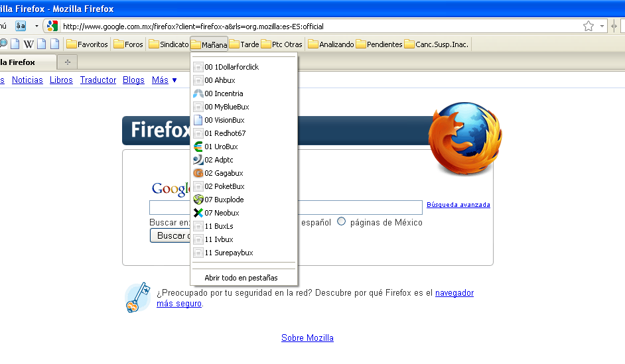Choose Abrir todo en pestañas
The image size is (625, 364).
pos(244,278)
